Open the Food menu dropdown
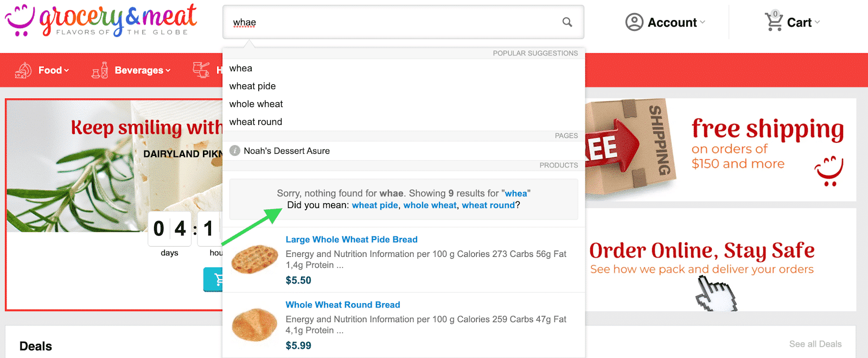The width and height of the screenshot is (868, 358). click(54, 70)
